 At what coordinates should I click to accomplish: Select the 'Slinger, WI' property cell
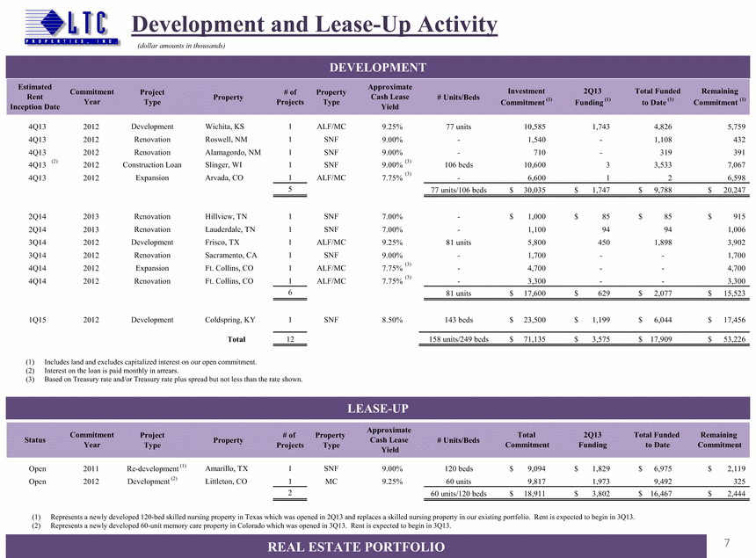(x=223, y=165)
